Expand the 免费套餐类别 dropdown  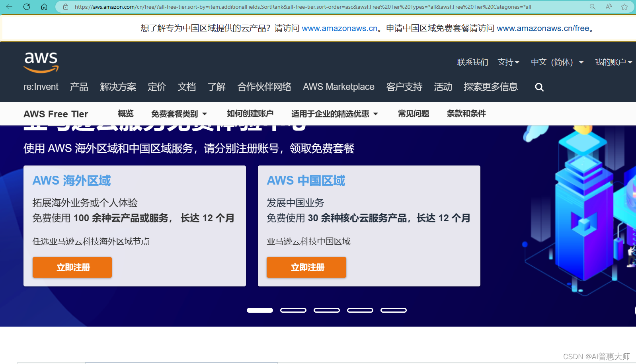(179, 114)
